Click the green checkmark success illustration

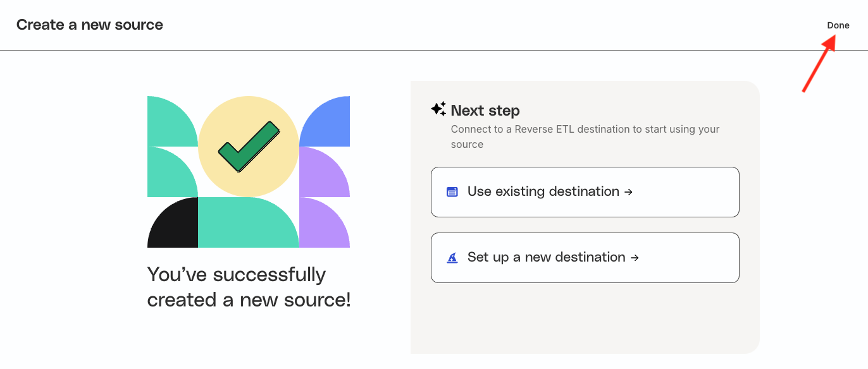click(249, 147)
